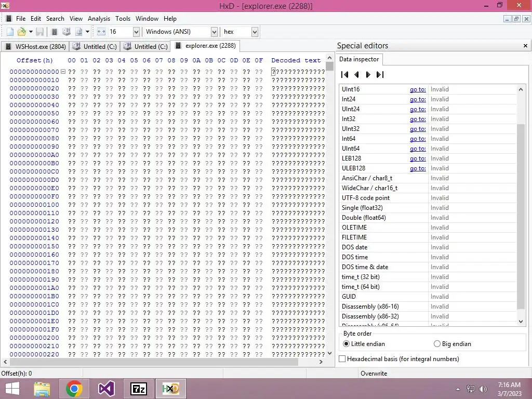This screenshot has width=532, height=399.
Task: Go to first byte in Data inspector
Action: (x=345, y=74)
